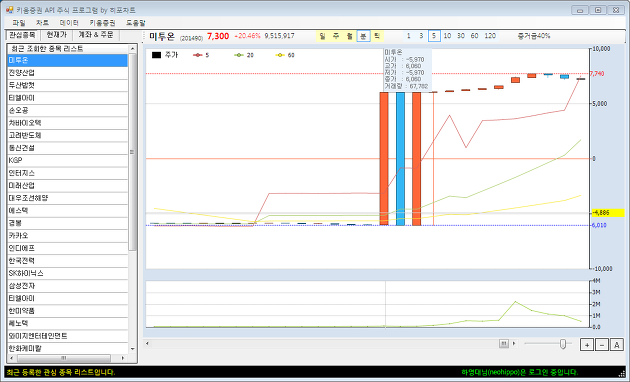Select 손오공 in the stock list

(x=67, y=110)
